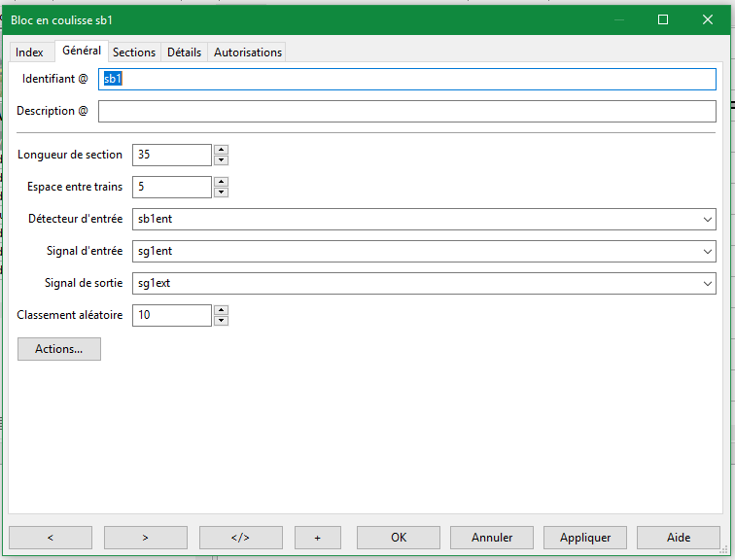This screenshot has height=560, width=735.
Task: Expand the Signal d'entrée dropdown
Action: pyautogui.click(x=707, y=252)
